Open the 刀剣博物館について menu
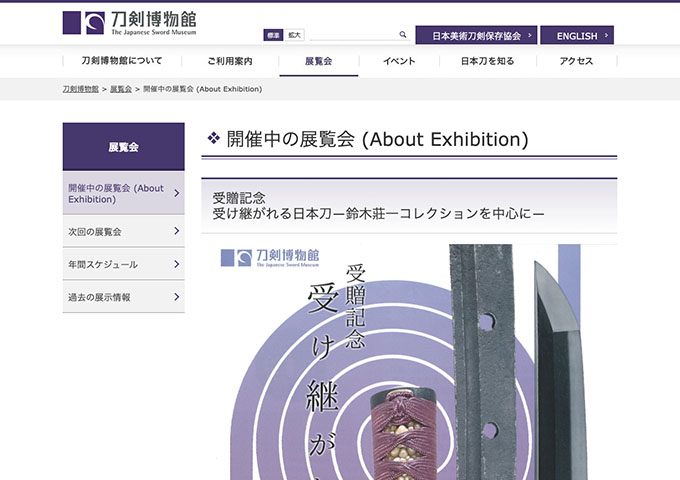The height and width of the screenshot is (480, 680). pyautogui.click(x=122, y=61)
